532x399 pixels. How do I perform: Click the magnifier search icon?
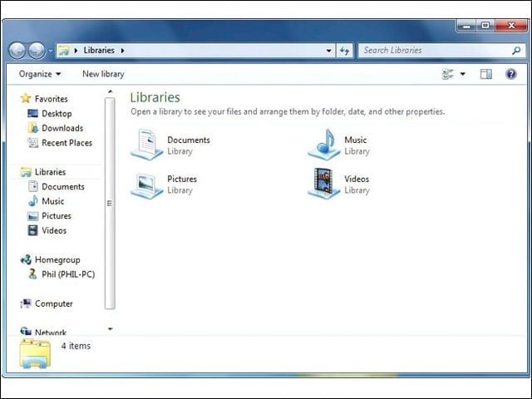coord(516,51)
